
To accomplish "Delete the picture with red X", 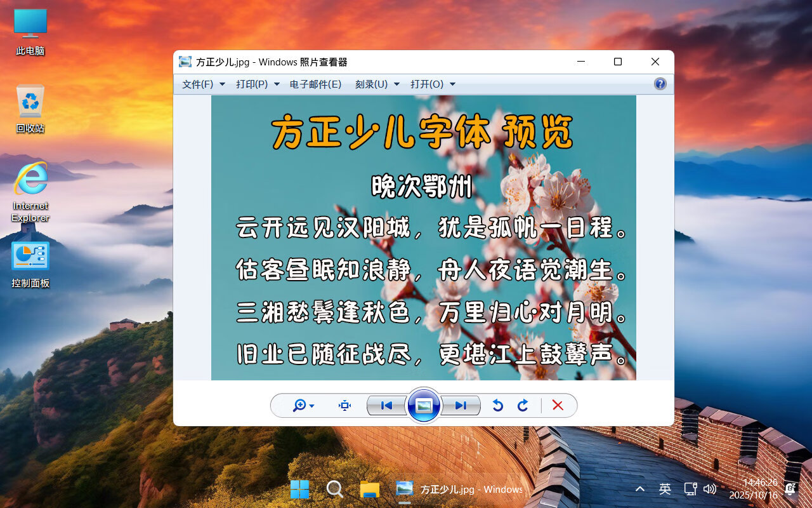I will coord(558,406).
